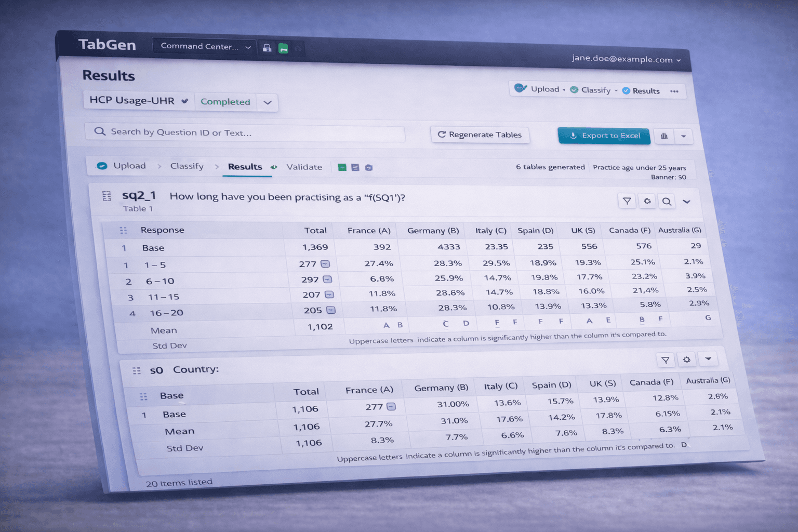Click the lock icon in top bar

(x=267, y=48)
